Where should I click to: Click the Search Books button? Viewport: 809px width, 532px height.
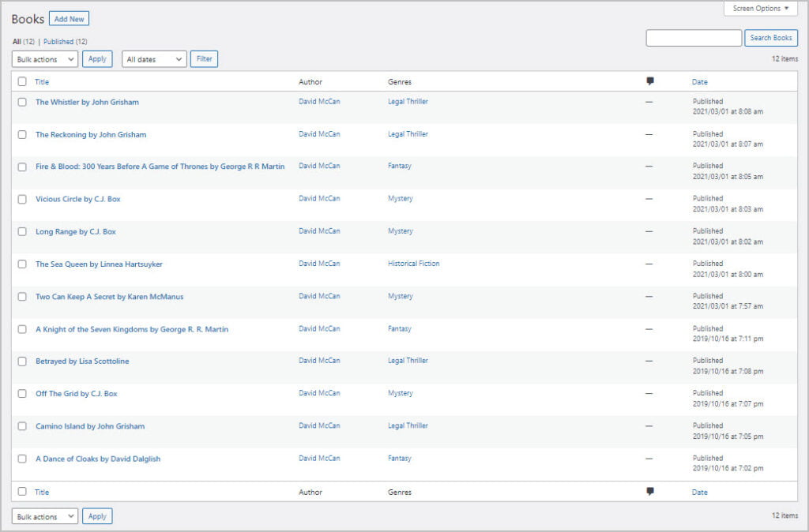point(770,37)
